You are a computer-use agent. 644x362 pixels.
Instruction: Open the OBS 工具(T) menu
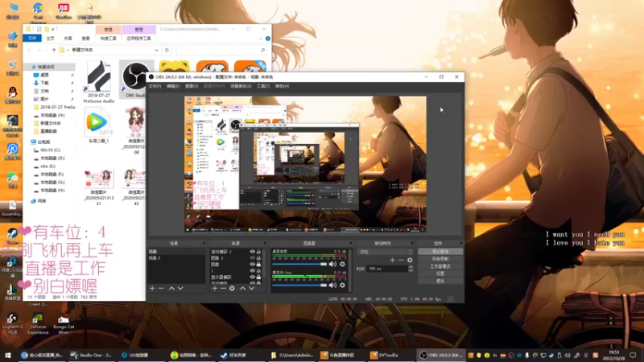coord(263,86)
